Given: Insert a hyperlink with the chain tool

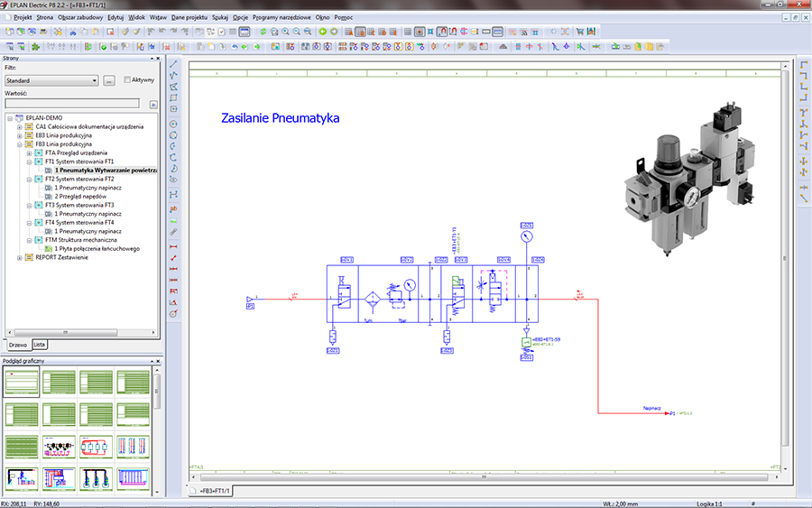Looking at the screenshot, I should 173,232.
